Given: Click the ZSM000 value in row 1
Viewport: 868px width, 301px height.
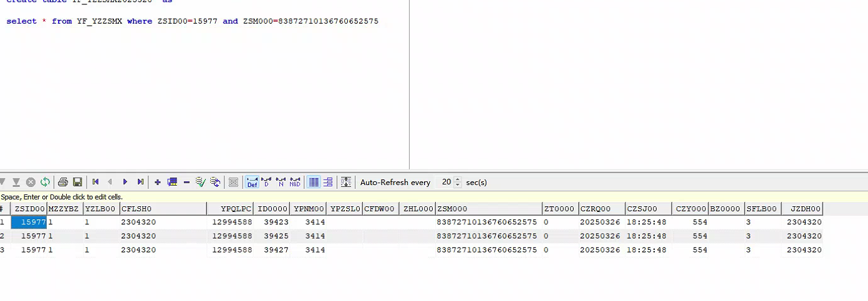Looking at the screenshot, I should click(x=487, y=222).
